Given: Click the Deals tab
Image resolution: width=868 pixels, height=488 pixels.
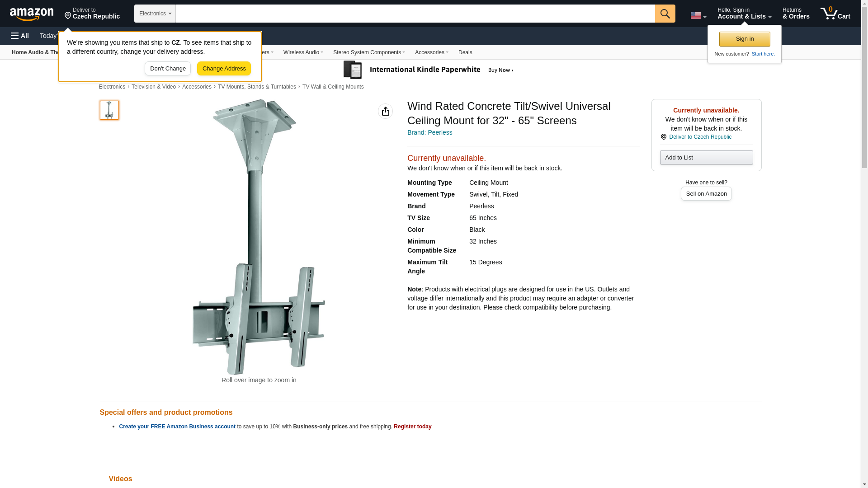Looking at the screenshot, I should pos(465,52).
